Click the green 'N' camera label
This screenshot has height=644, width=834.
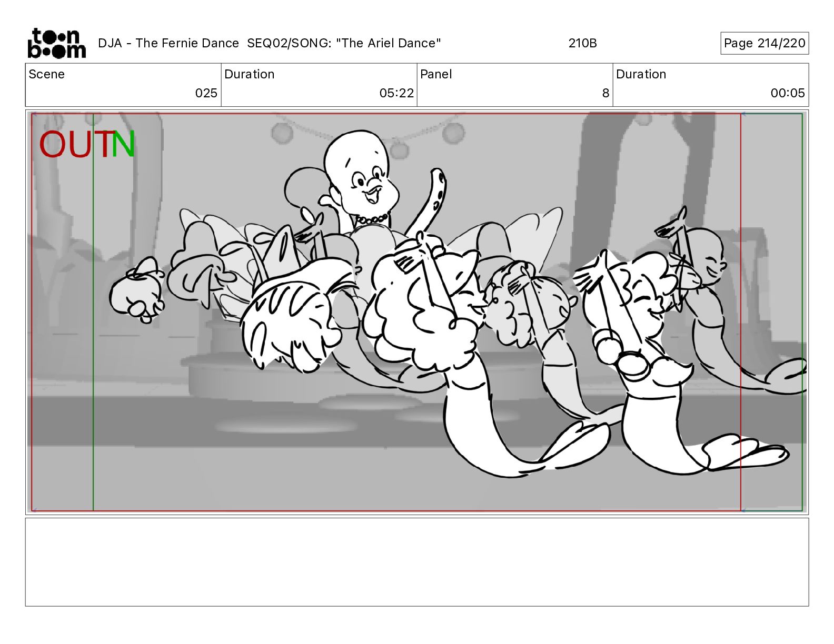[x=124, y=145]
